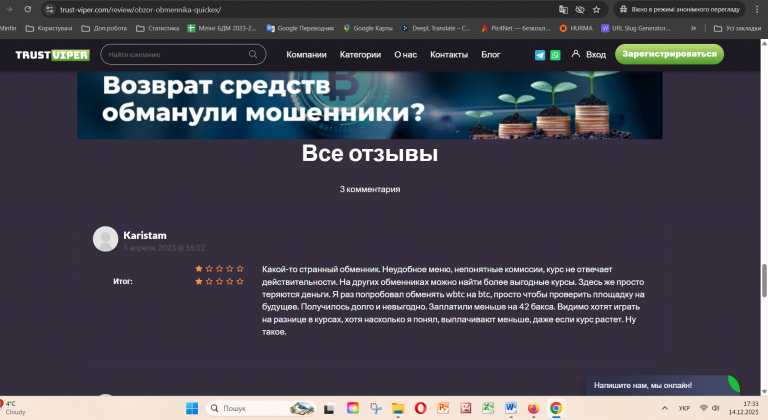This screenshot has width=768, height=420.
Task: Click the address bar URL
Action: [141, 9]
